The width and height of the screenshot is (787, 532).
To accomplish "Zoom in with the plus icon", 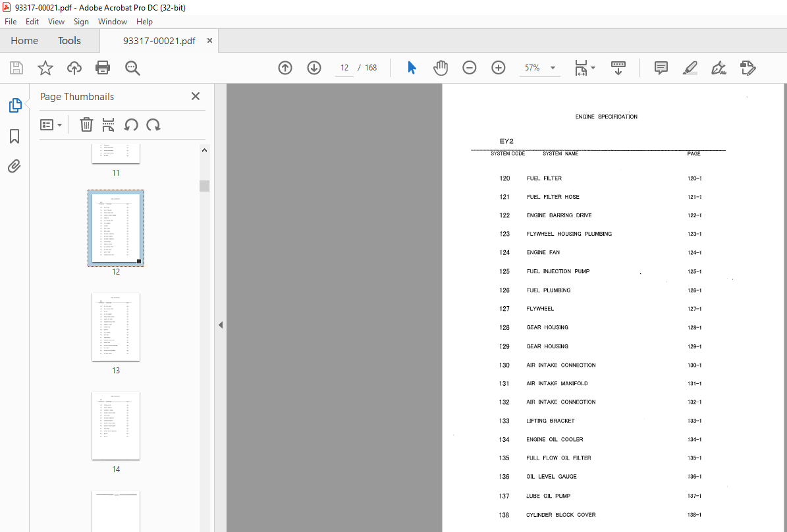I will (499, 68).
